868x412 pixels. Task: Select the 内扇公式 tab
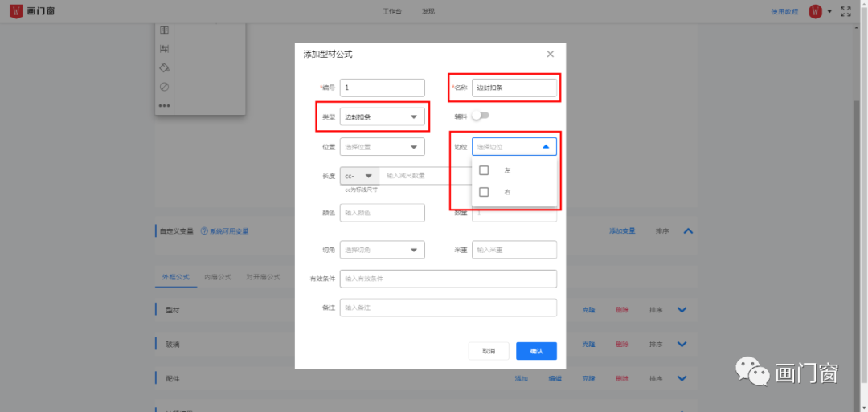pos(218,276)
